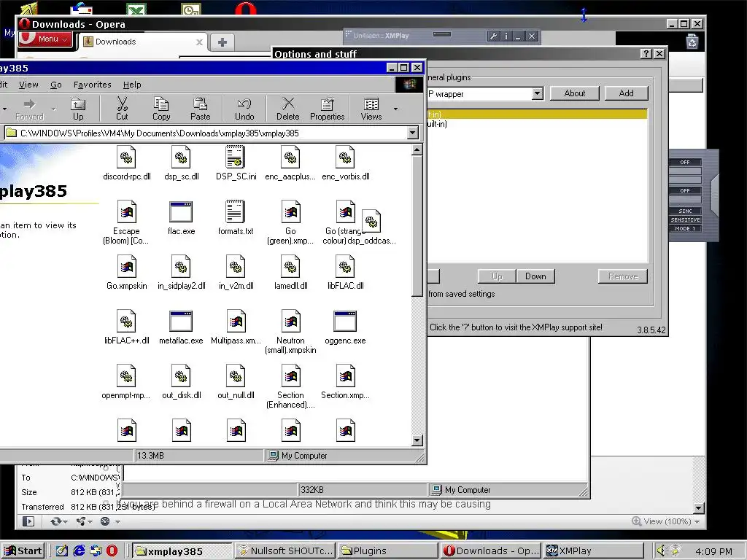The width and height of the screenshot is (747, 560).
Task: Select the lamedll.dll file icon
Action: coord(290,267)
